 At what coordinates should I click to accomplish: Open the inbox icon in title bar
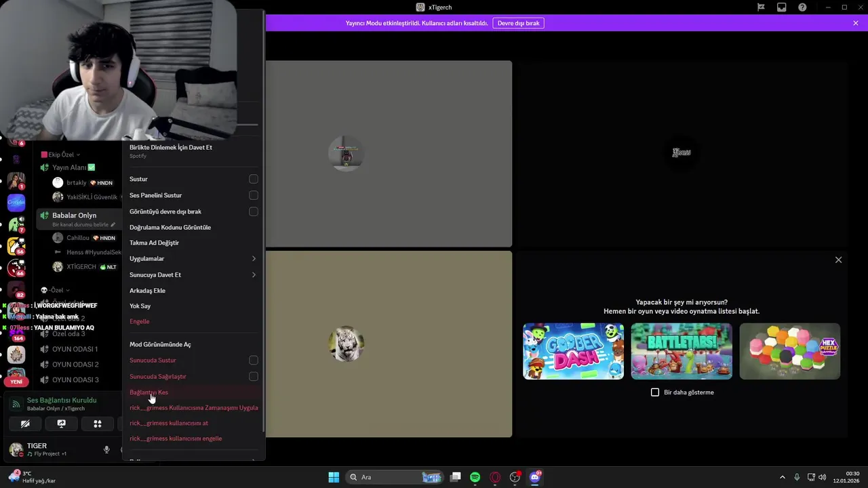tap(782, 7)
